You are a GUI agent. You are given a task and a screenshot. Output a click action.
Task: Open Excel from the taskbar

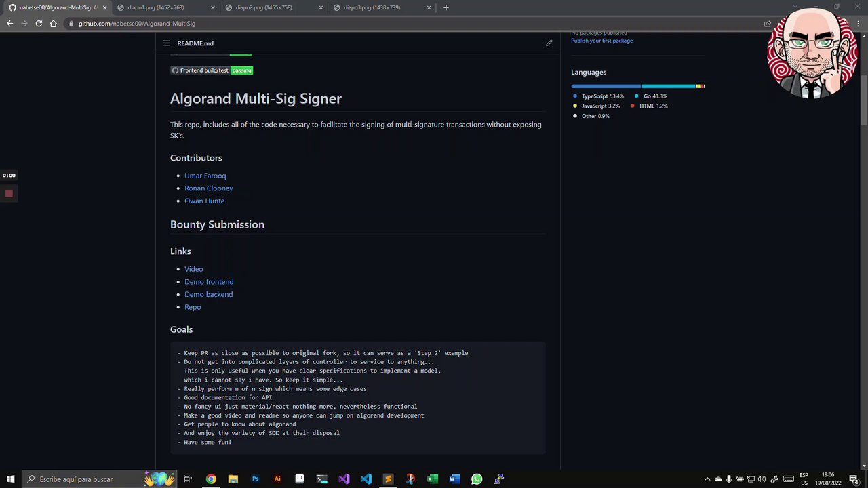[433, 479]
